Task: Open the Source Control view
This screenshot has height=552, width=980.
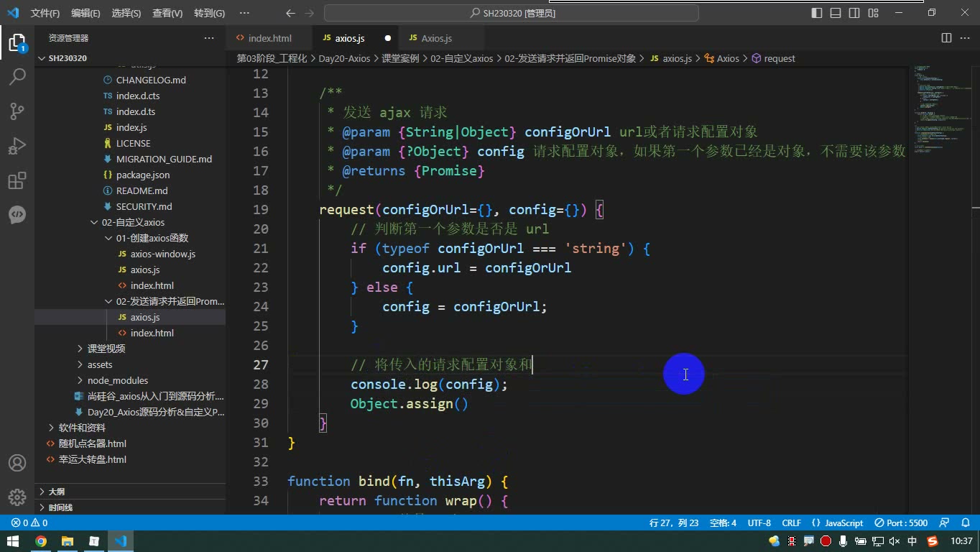Action: (x=17, y=111)
